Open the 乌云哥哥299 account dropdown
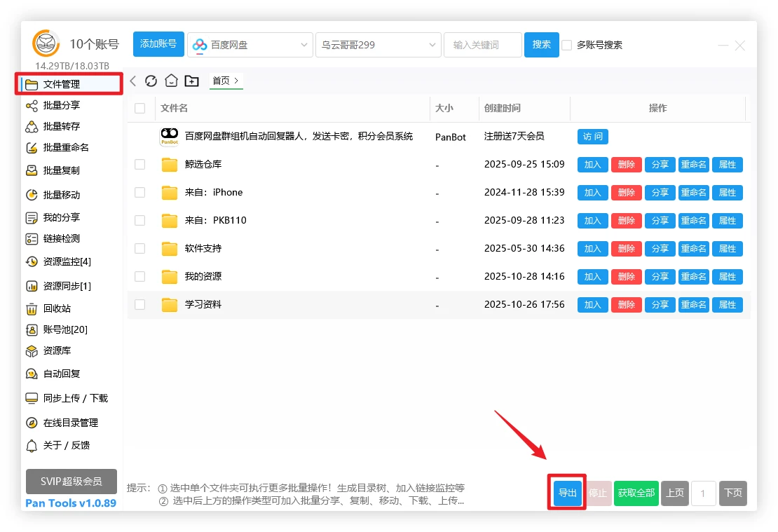Image resolution: width=778 pixels, height=532 pixels. 432,45
